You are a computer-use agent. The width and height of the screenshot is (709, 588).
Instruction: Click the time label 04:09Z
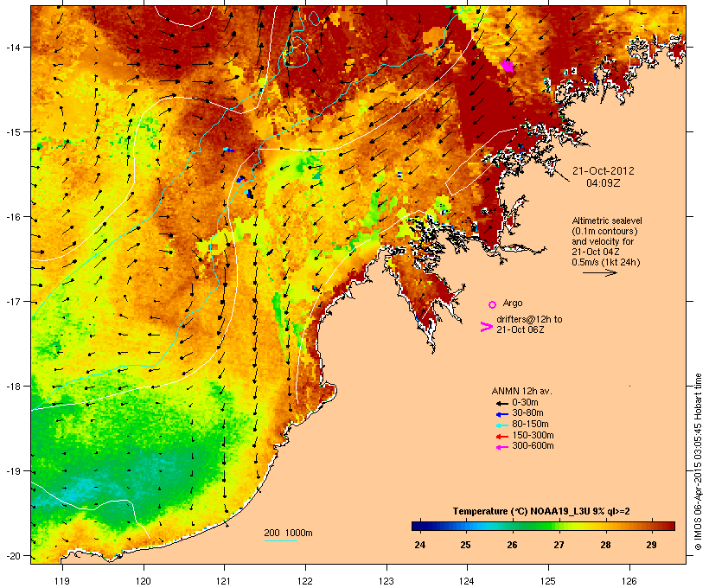pyautogui.click(x=604, y=183)
